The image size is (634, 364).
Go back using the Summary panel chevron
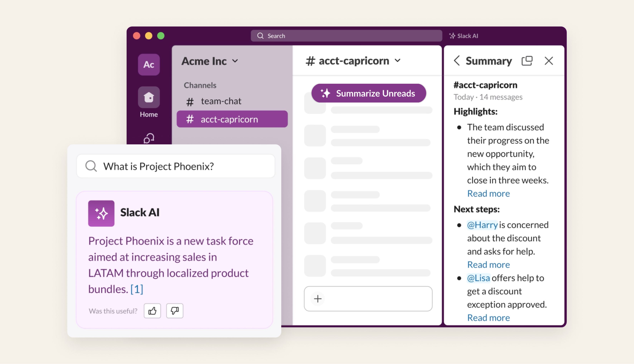tap(457, 60)
